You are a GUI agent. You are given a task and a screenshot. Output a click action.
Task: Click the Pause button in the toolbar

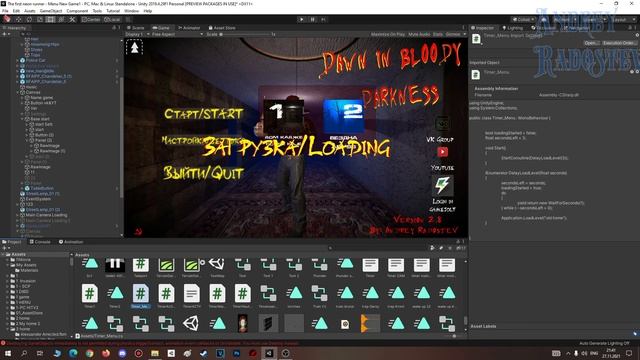(313, 19)
